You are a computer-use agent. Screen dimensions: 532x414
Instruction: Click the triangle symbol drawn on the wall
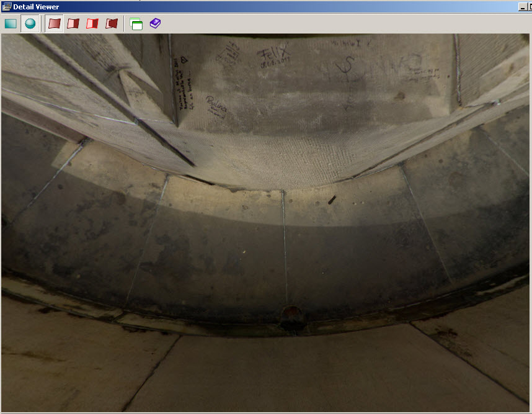pos(184,60)
